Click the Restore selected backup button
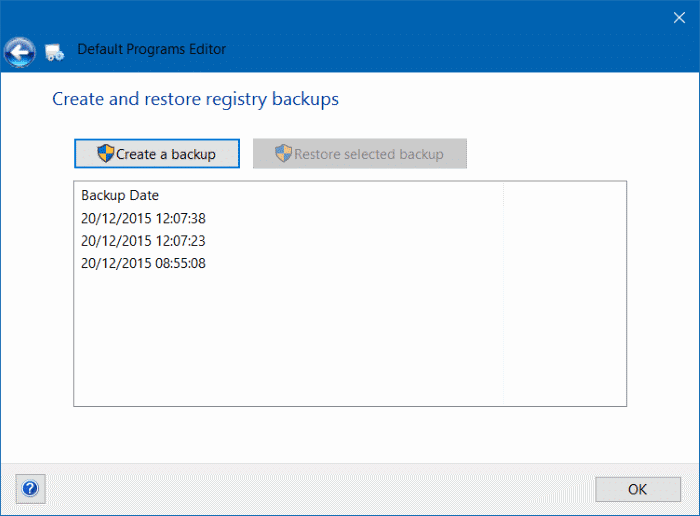Image resolution: width=700 pixels, height=516 pixels. (360, 154)
